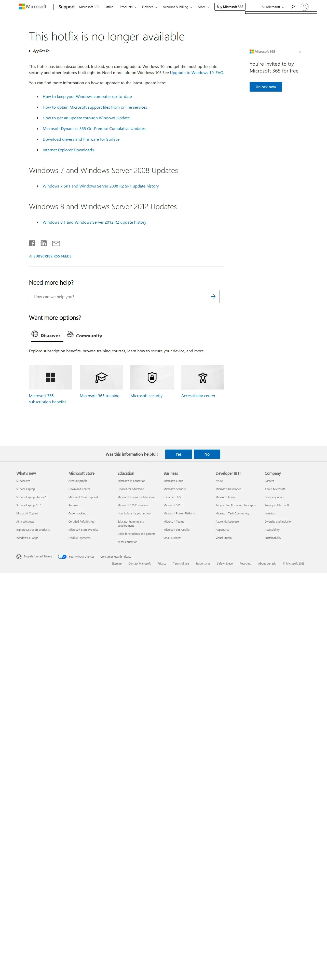Go to Support in the header
Viewport: 327px width, 980px height.
click(67, 7)
